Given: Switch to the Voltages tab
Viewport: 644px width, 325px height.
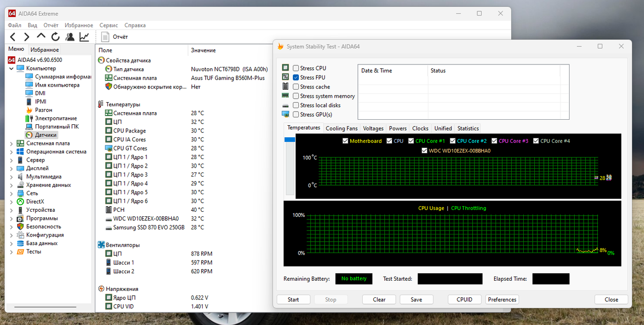Looking at the screenshot, I should coord(373,128).
